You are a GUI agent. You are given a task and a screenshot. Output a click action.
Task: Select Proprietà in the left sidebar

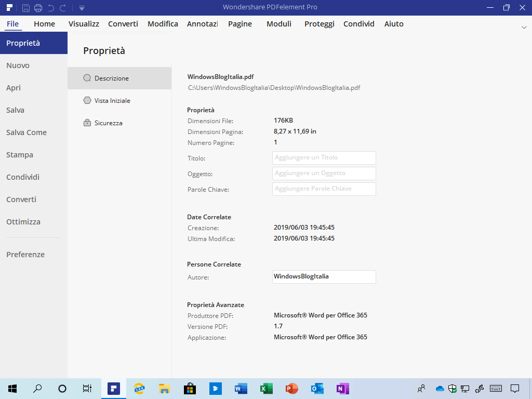tap(34, 43)
